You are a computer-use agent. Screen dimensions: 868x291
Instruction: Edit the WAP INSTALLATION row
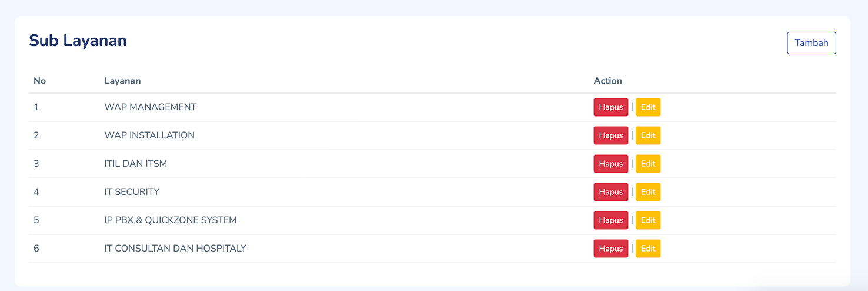pos(647,135)
